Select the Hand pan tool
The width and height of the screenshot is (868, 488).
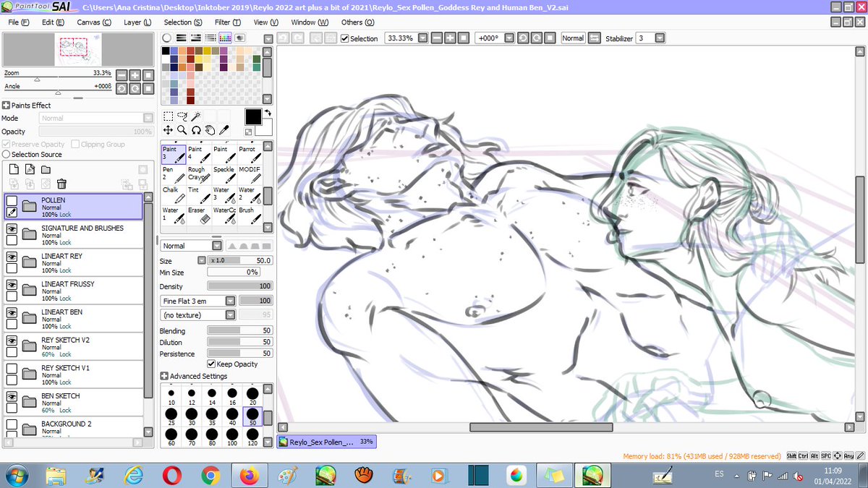(x=209, y=130)
